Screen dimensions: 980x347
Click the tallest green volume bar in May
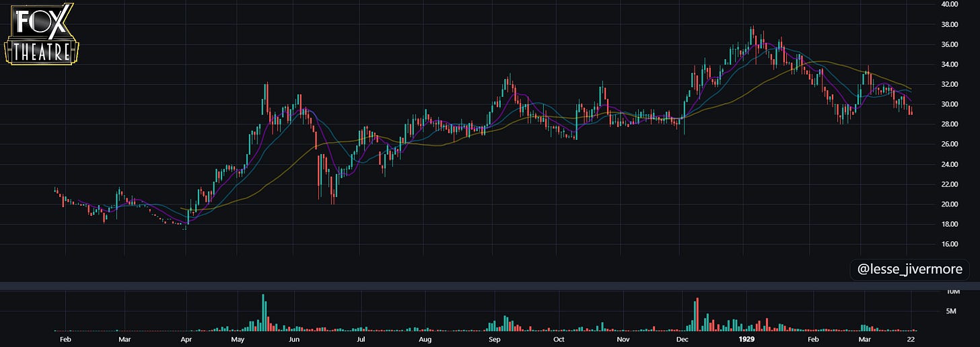[264, 313]
